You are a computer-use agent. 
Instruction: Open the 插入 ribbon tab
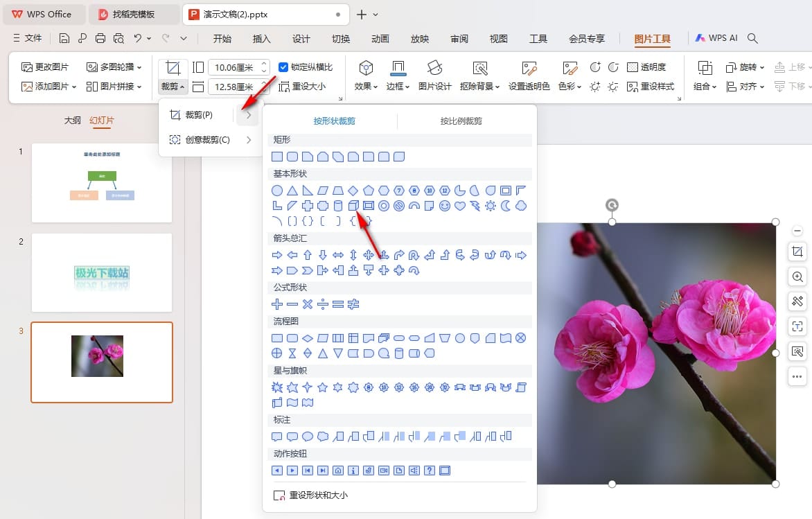click(261, 39)
